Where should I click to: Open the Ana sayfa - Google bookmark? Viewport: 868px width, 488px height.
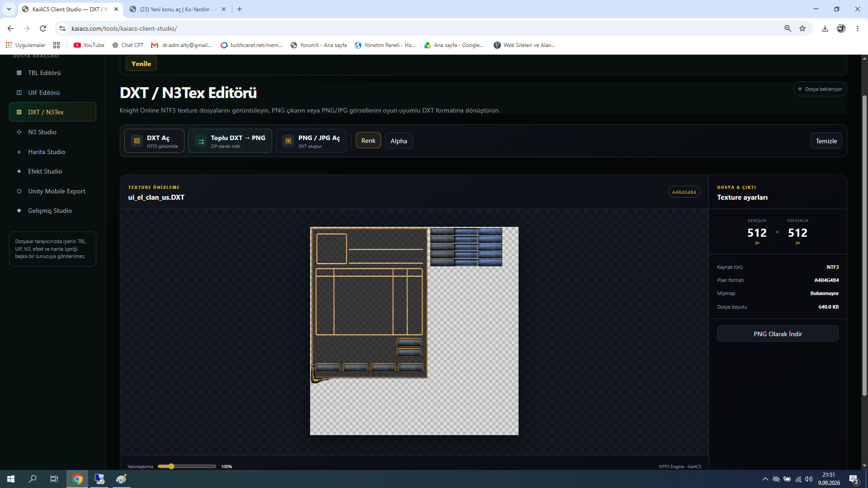coord(454,45)
